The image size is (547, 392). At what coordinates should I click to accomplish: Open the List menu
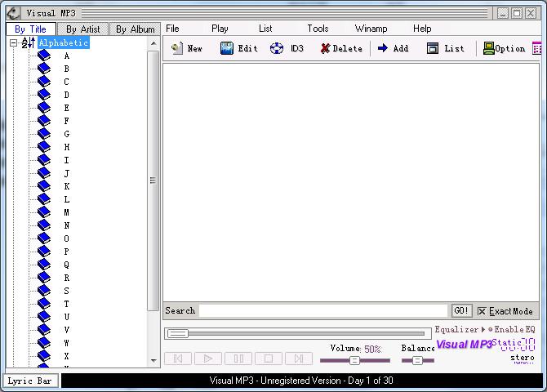[x=265, y=29]
